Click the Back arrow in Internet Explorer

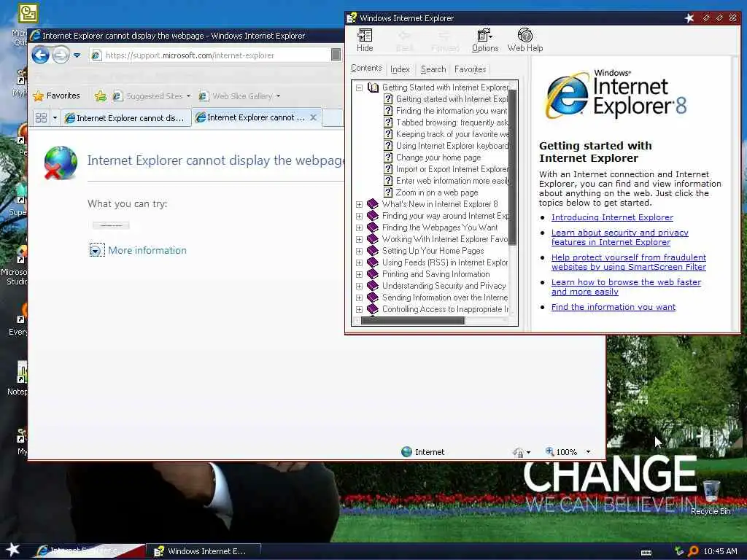pyautogui.click(x=41, y=55)
